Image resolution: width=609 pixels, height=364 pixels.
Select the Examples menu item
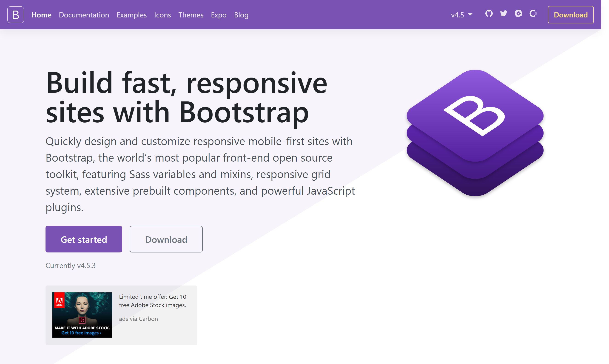131,15
